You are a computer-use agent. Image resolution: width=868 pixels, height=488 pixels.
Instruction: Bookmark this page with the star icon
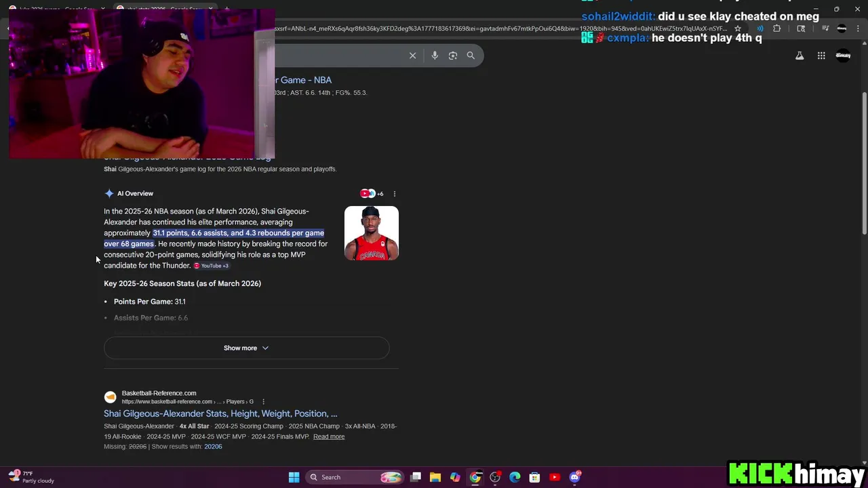(x=738, y=28)
